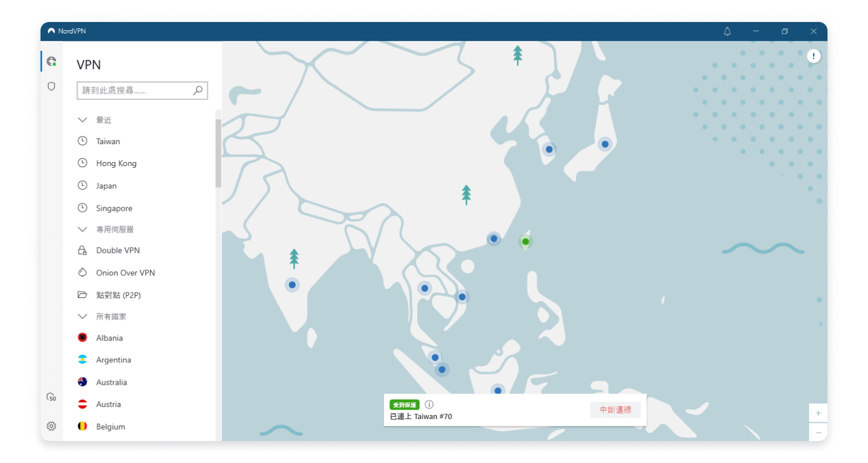Open the notifications bell icon
868x463 pixels.
[x=727, y=31]
